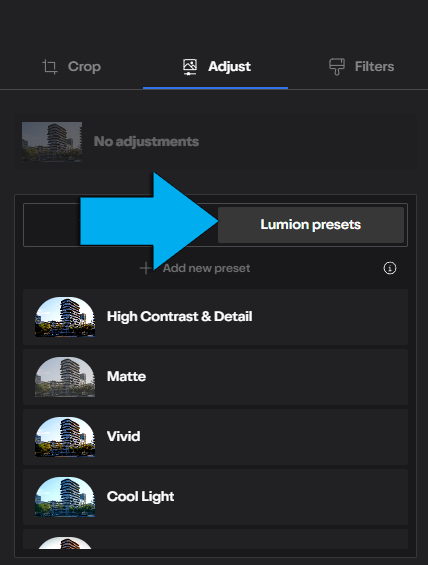Select the Lumion presets segment

[311, 224]
